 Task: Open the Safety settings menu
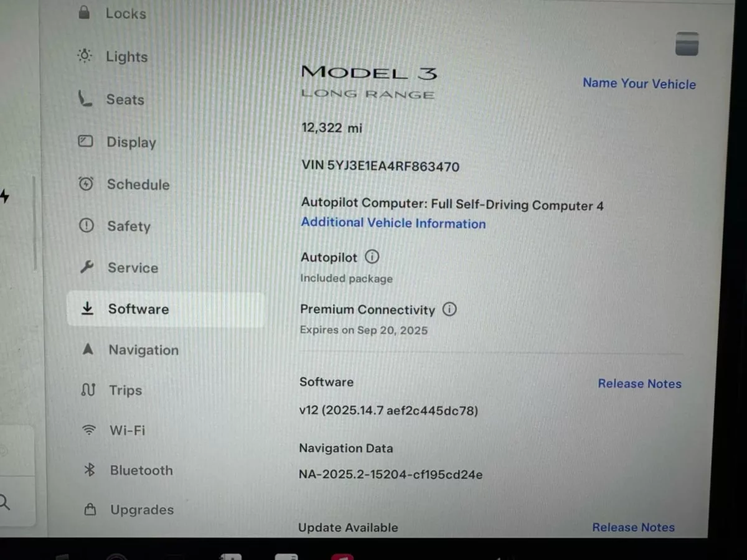pos(128,226)
